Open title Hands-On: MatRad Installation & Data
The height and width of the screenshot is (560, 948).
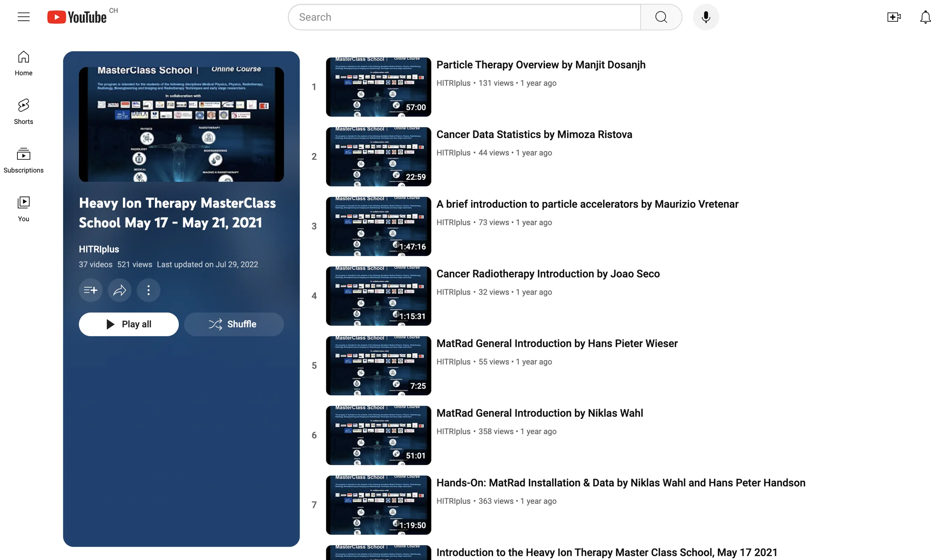click(x=621, y=483)
